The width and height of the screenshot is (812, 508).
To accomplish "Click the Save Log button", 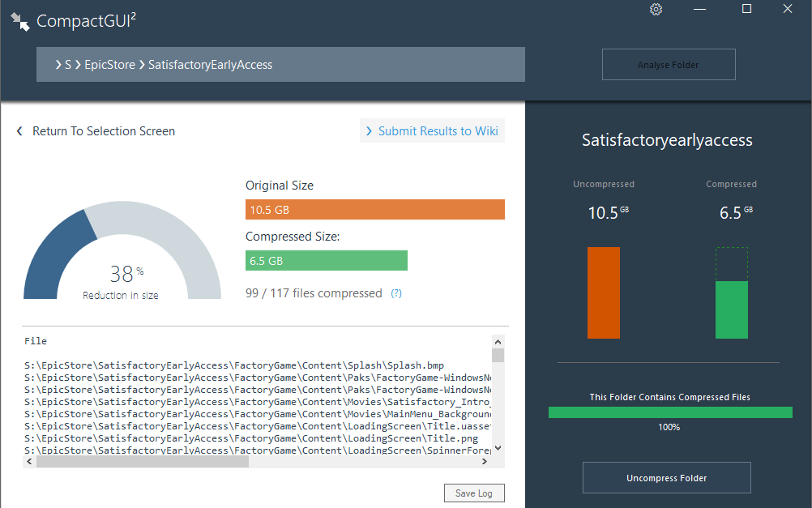I will point(473,493).
